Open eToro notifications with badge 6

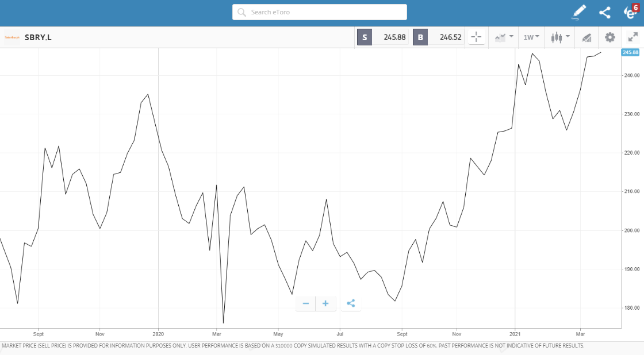tap(630, 12)
